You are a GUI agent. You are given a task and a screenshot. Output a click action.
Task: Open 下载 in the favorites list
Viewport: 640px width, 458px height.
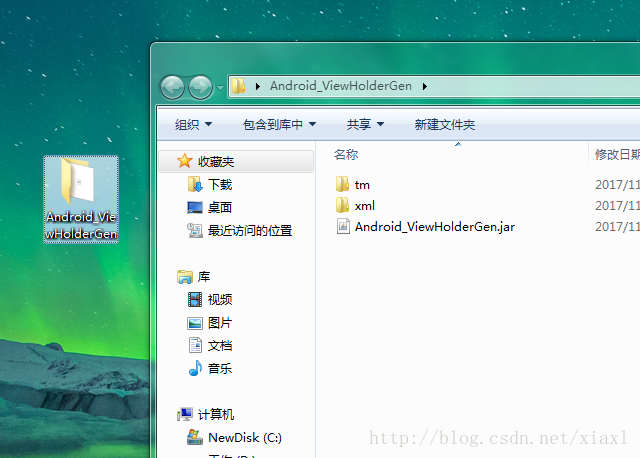[220, 185]
